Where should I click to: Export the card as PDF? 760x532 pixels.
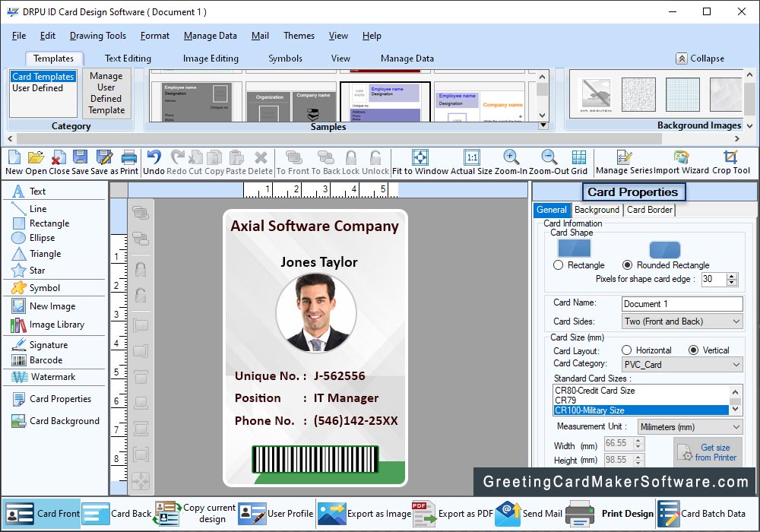click(x=451, y=514)
